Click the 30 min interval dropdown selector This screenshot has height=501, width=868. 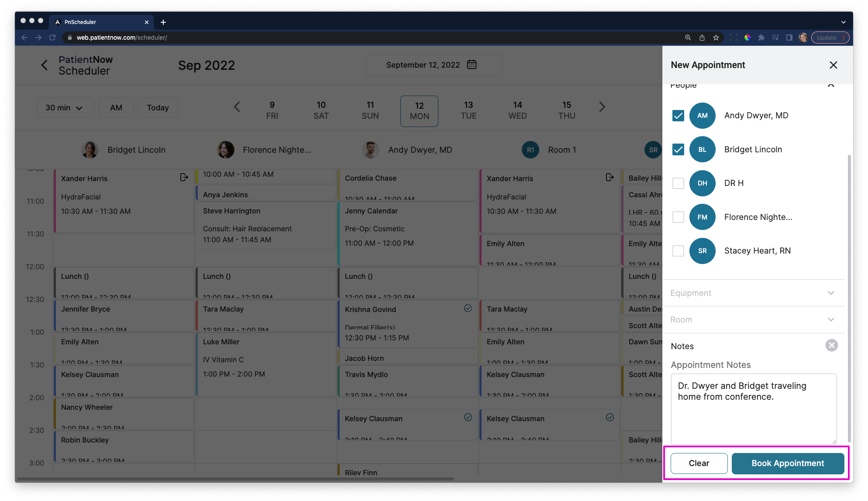pyautogui.click(x=63, y=108)
